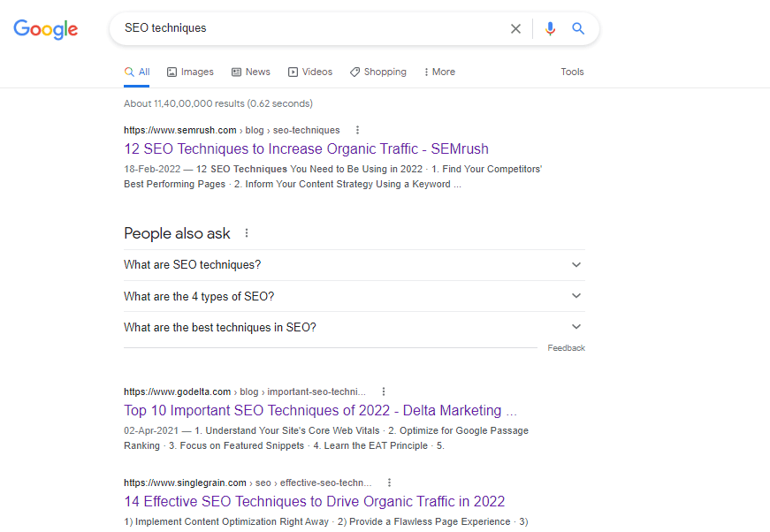Open Top 10 Important SEO Techniques result

[x=320, y=410]
